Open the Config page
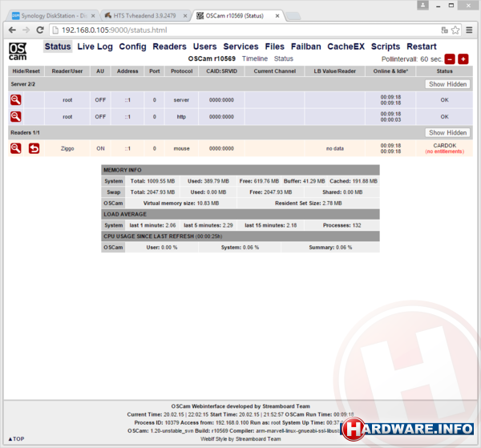The height and width of the screenshot is (448, 481). click(x=132, y=46)
